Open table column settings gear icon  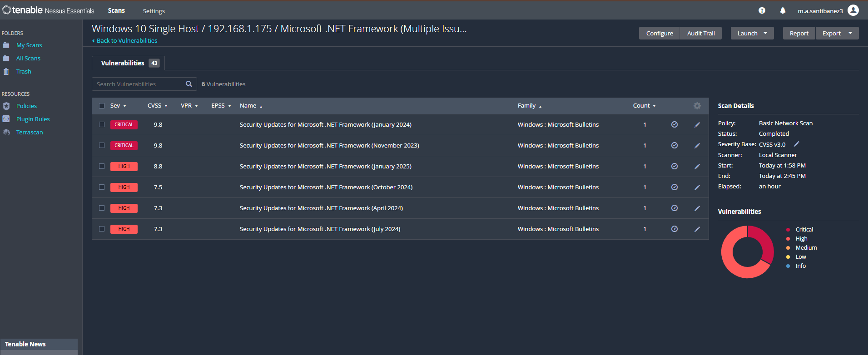pos(697,106)
